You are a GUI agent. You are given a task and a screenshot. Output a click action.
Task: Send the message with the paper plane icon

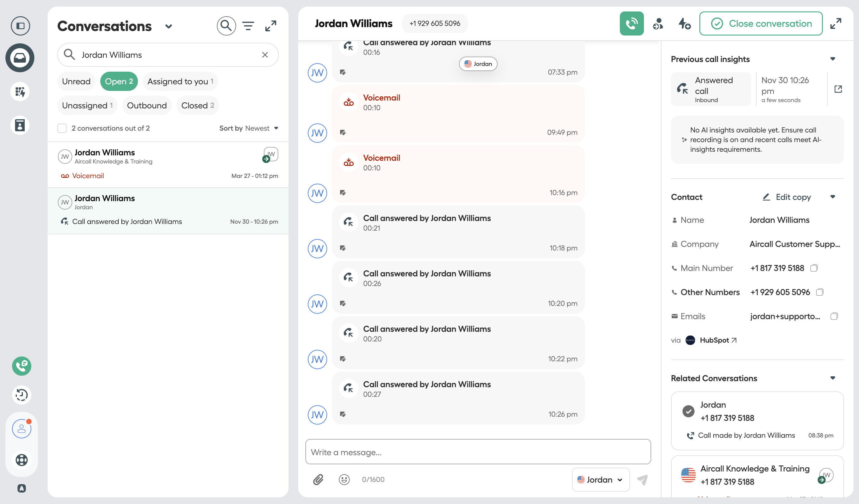pyautogui.click(x=642, y=480)
